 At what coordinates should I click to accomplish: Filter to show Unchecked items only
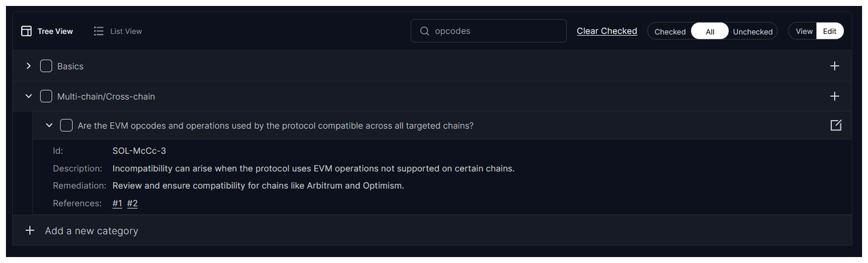[x=752, y=32]
